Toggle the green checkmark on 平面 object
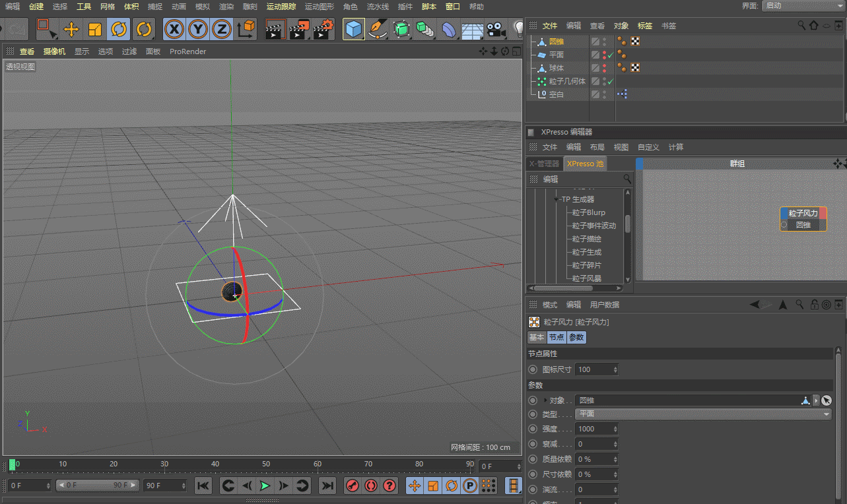This screenshot has width=847, height=504. (611, 55)
